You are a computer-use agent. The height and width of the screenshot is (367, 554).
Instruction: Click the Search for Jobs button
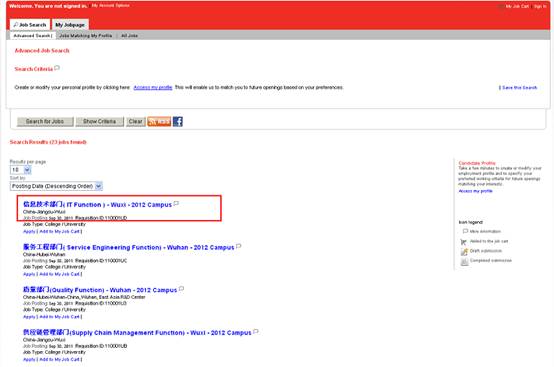tap(45, 122)
